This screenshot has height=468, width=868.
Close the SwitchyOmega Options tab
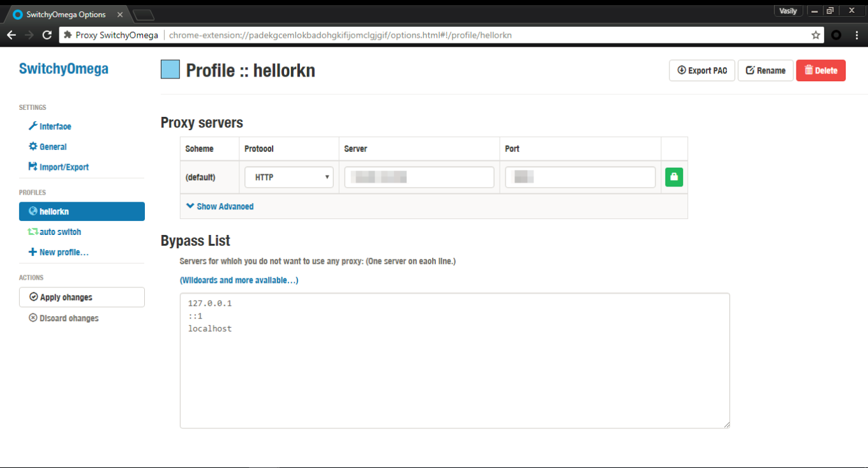coord(120,14)
